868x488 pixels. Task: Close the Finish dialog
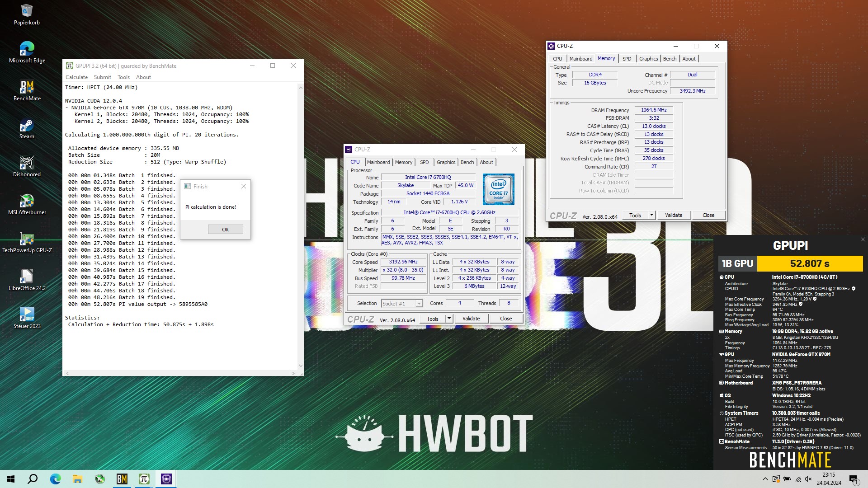click(x=244, y=186)
